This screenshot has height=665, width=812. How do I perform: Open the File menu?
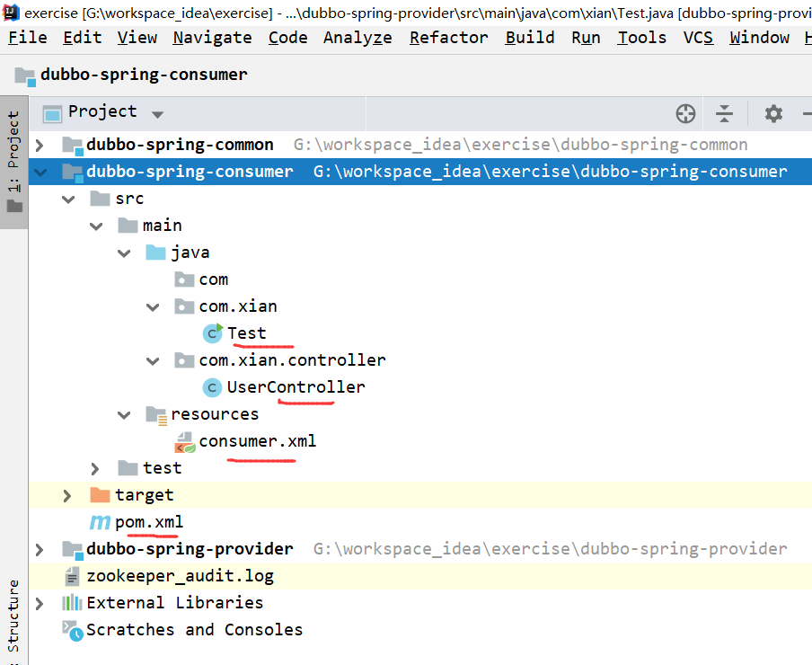28,37
